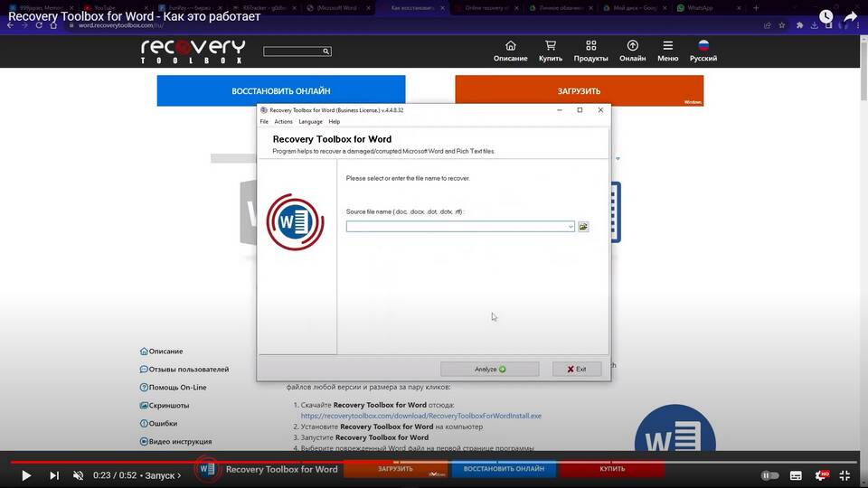Click the browse file folder icon
Image resolution: width=868 pixels, height=488 pixels.
pos(583,227)
